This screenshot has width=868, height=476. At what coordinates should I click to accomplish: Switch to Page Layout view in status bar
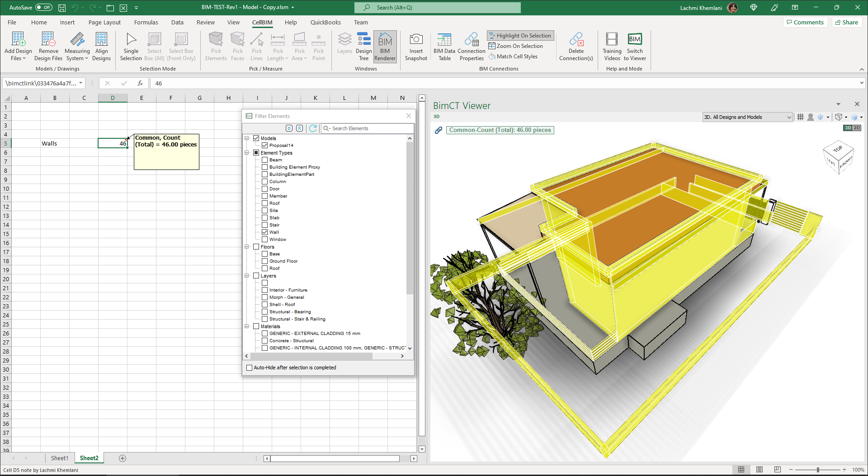tap(759, 470)
